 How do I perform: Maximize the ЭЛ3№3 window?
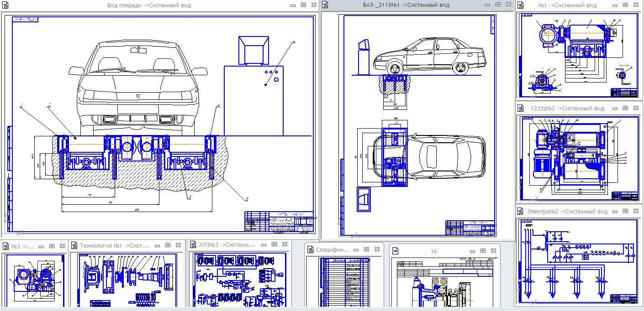(274, 245)
